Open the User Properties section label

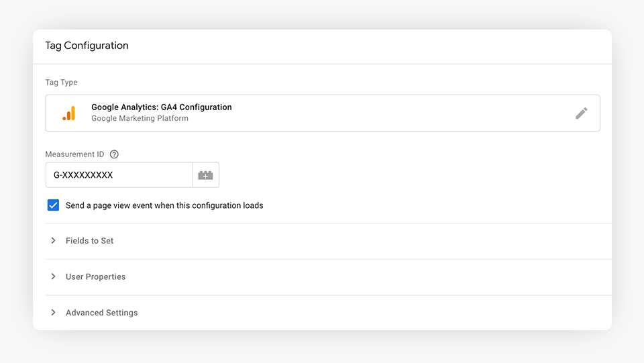click(x=95, y=276)
